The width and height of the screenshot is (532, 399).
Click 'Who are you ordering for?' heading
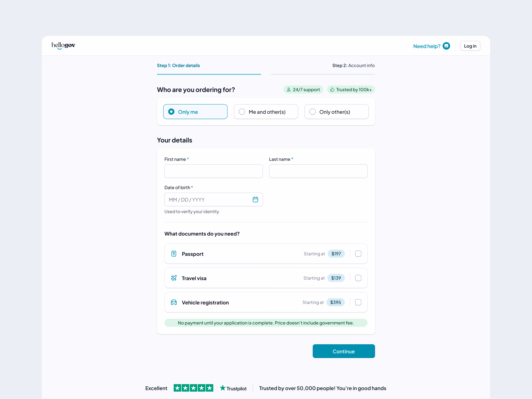point(196,90)
